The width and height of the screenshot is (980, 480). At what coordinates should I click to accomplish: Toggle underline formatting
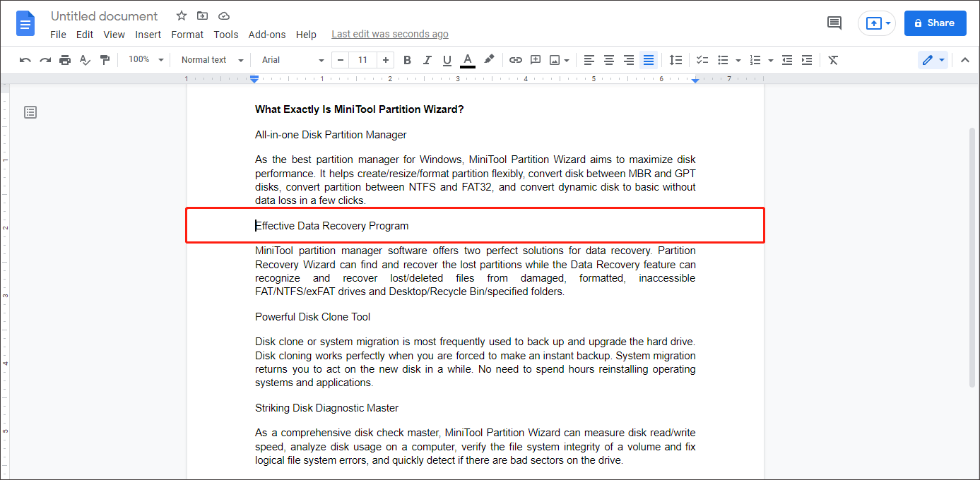pyautogui.click(x=447, y=60)
